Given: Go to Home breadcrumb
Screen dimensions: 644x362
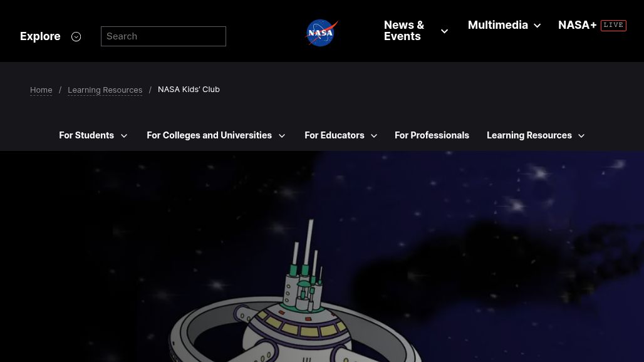Looking at the screenshot, I should 41,90.
